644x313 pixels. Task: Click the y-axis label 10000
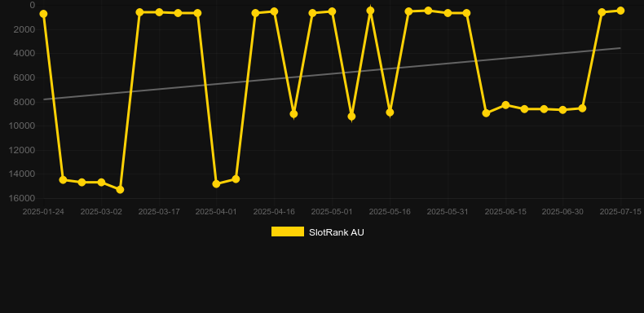coord(22,126)
